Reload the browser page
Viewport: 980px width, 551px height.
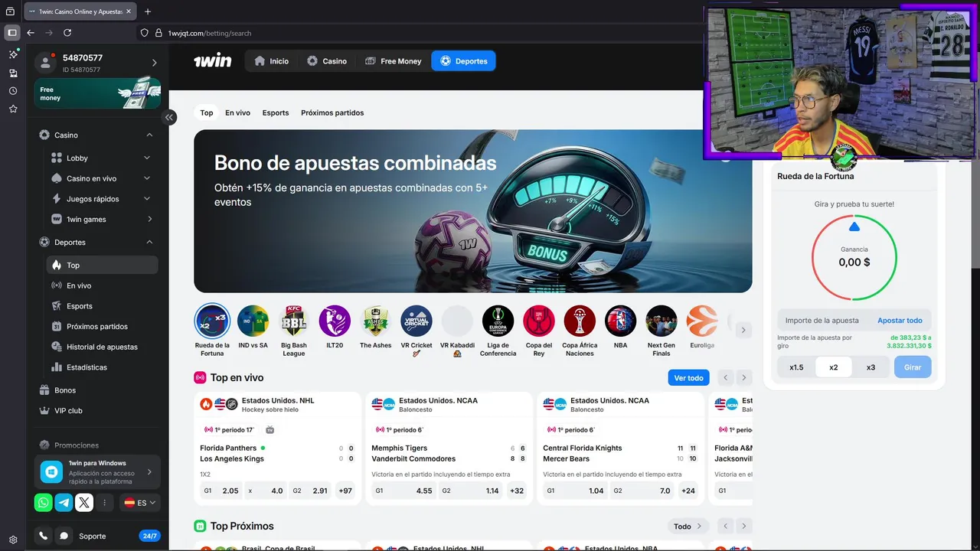pyautogui.click(x=67, y=33)
